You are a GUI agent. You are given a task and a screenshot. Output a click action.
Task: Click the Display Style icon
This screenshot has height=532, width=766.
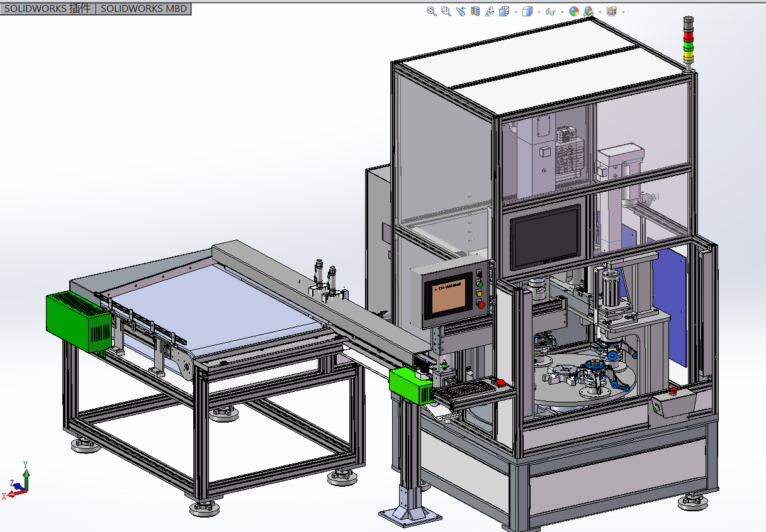pyautogui.click(x=527, y=11)
